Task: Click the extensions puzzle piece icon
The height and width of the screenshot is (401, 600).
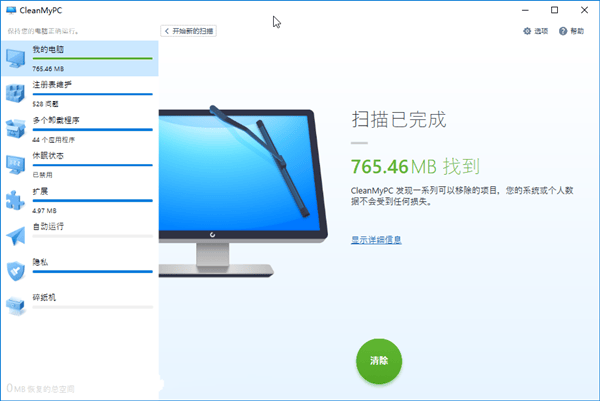Action: [15, 200]
